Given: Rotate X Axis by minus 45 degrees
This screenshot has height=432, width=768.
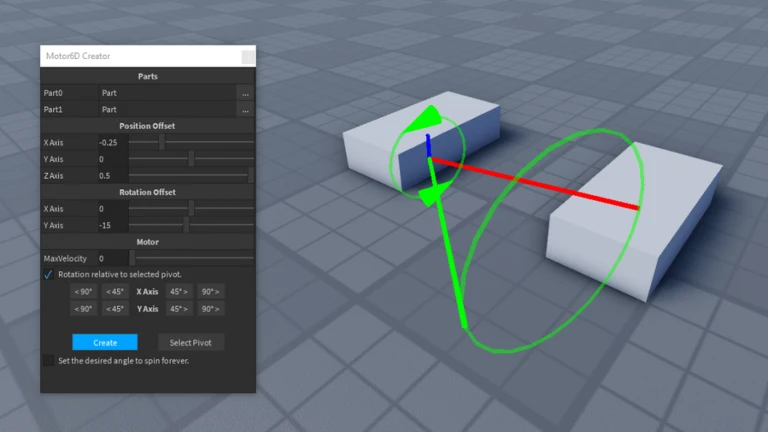Looking at the screenshot, I should pos(115,292).
